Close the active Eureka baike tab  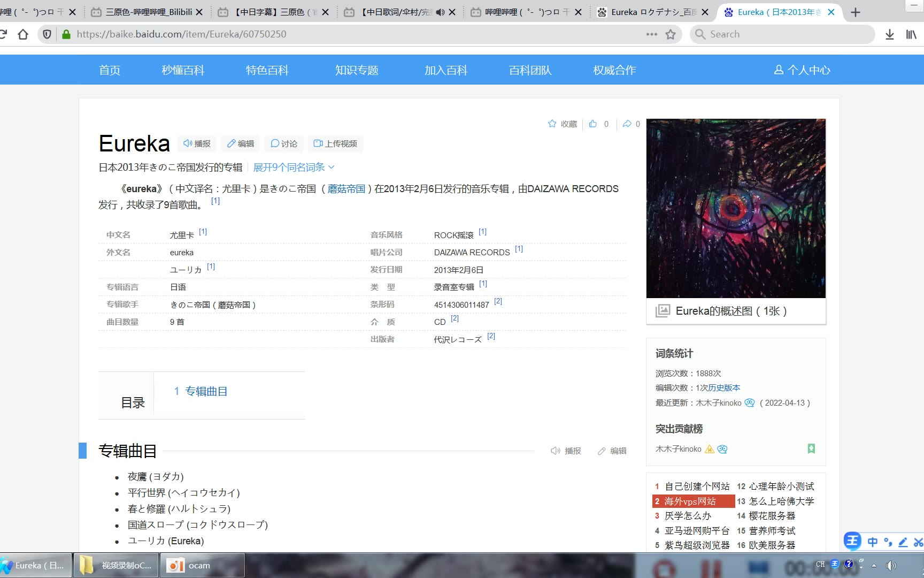(831, 12)
